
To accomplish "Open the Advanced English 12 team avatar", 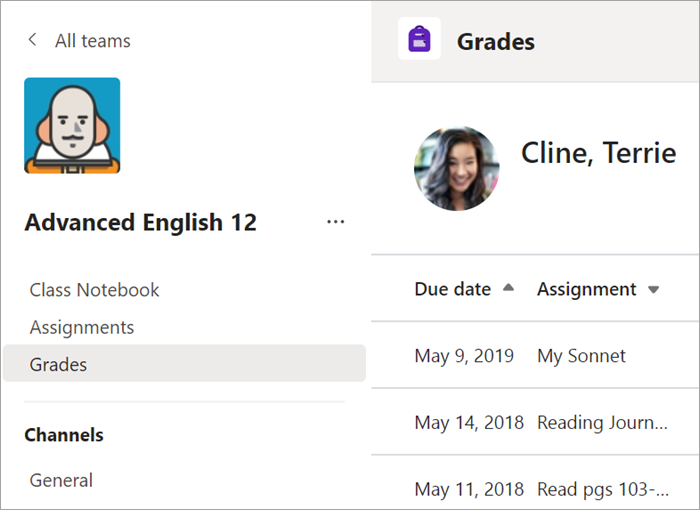I will (72, 126).
